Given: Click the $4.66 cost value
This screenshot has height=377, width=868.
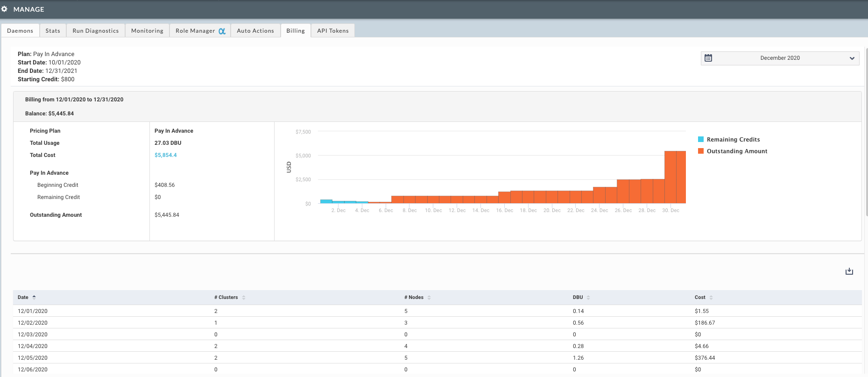Looking at the screenshot, I should tap(702, 346).
